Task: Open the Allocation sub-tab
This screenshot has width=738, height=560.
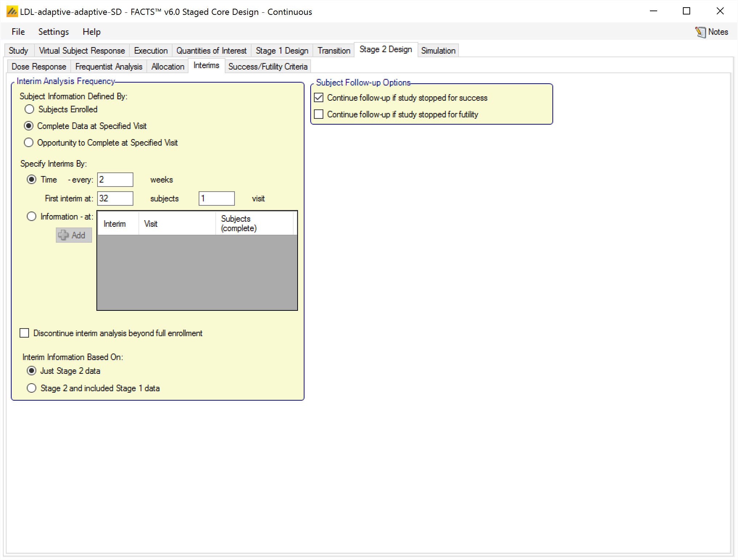Action: [x=167, y=67]
